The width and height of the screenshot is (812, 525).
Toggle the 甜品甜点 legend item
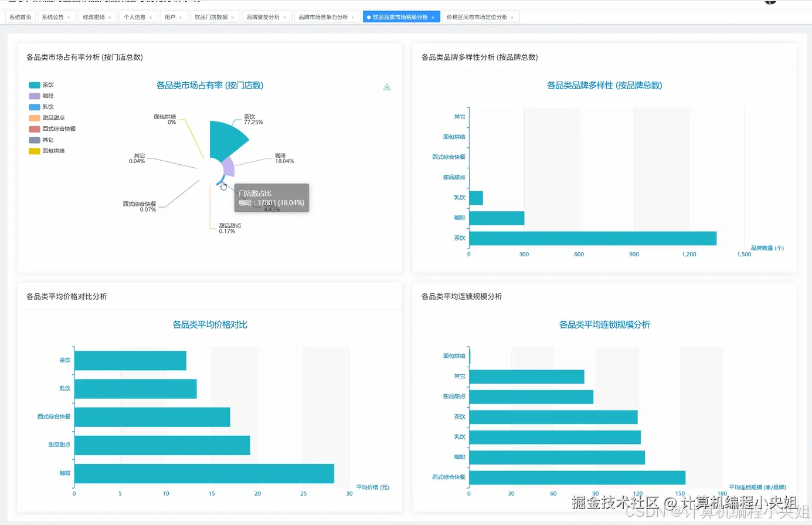pos(47,118)
